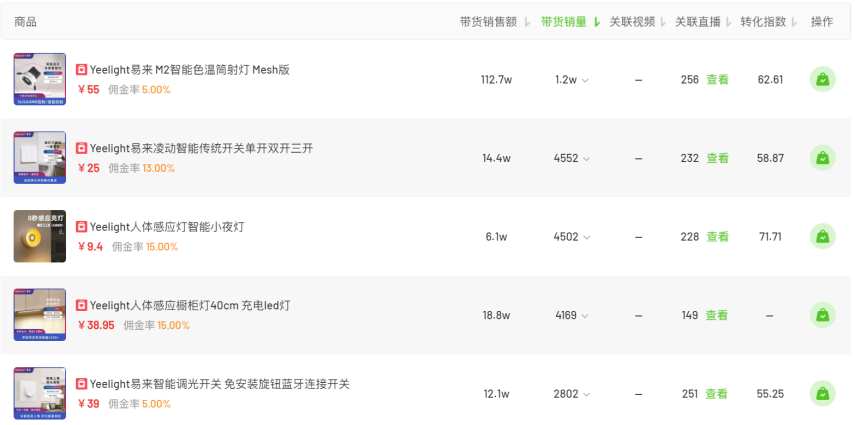Open the 人体感应灯智能小夜灯 product thumbnail
The image size is (855, 425).
40,236
